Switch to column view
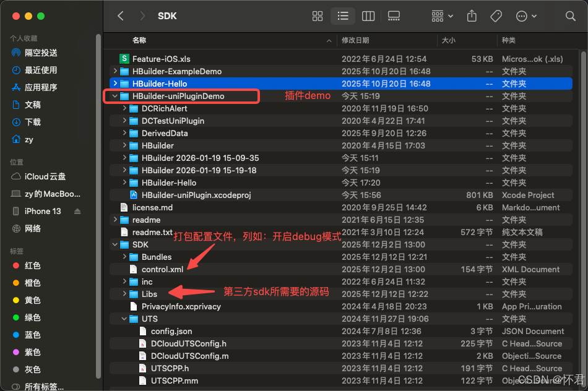This screenshot has height=391, width=588. 368,15
